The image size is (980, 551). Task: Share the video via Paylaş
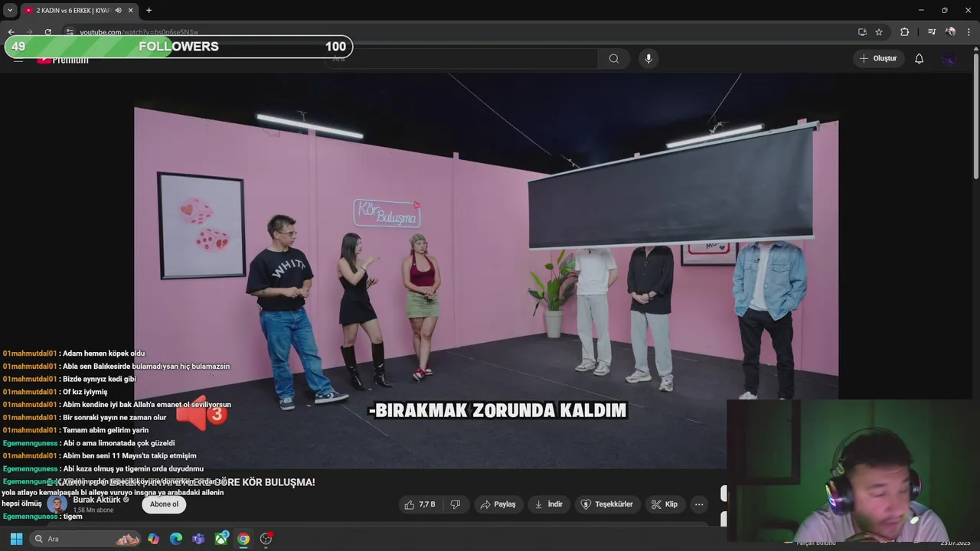(498, 504)
